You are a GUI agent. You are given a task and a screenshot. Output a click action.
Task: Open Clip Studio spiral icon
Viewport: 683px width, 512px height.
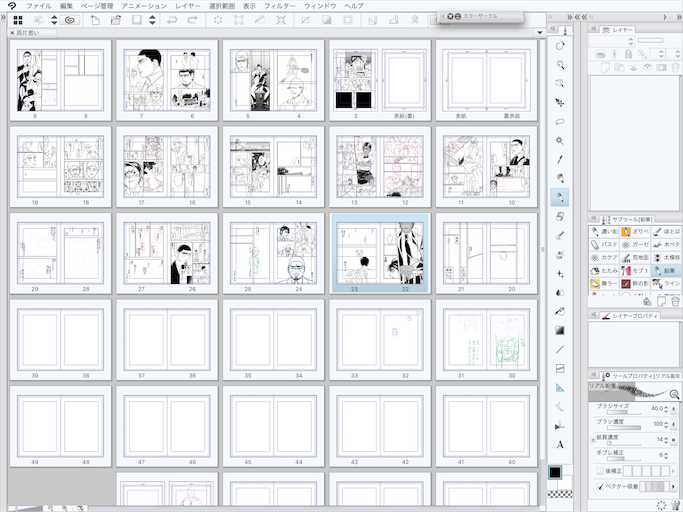(70, 20)
